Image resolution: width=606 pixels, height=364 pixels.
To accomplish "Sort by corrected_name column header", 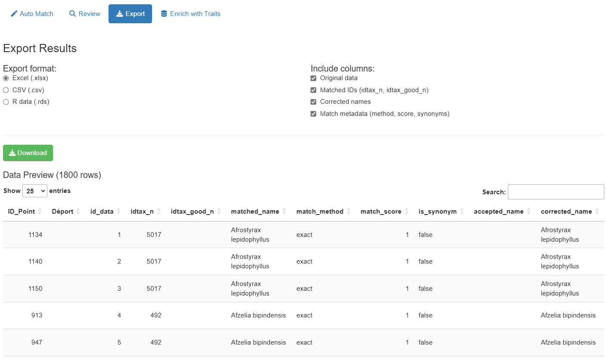I will pyautogui.click(x=566, y=211).
